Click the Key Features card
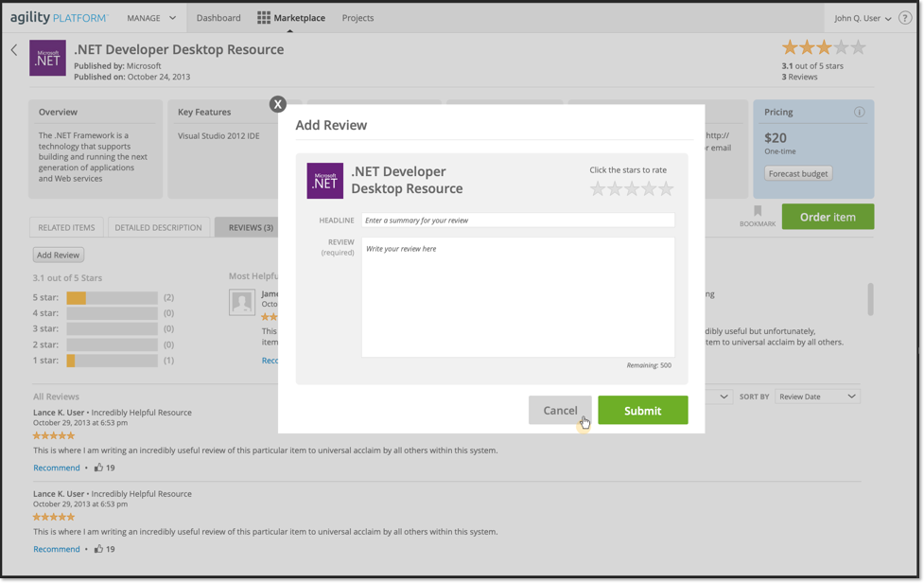 coord(223,150)
